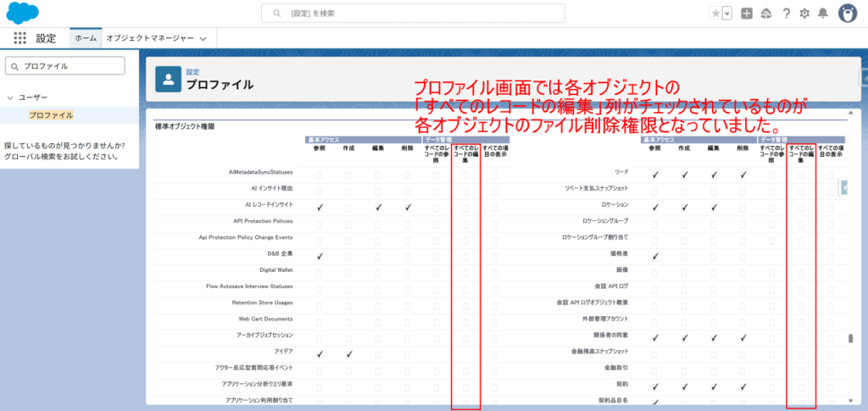Focus the global 設定 search field
The image size is (868, 411).
pyautogui.click(x=413, y=14)
